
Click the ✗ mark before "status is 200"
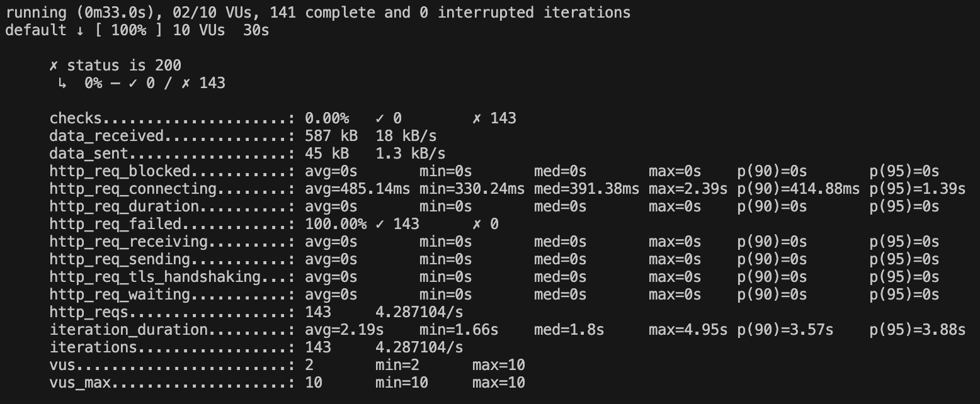54,65
